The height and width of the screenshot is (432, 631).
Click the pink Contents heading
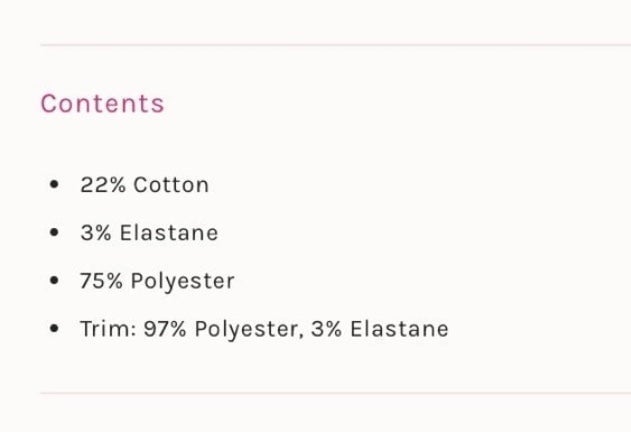[103, 103]
